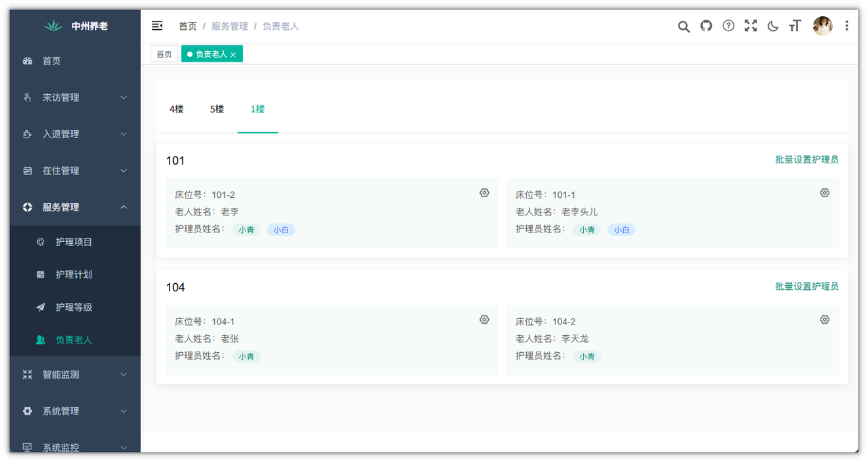Screen dimensions: 868x462
Task: Open the user avatar menu
Action: [823, 26]
